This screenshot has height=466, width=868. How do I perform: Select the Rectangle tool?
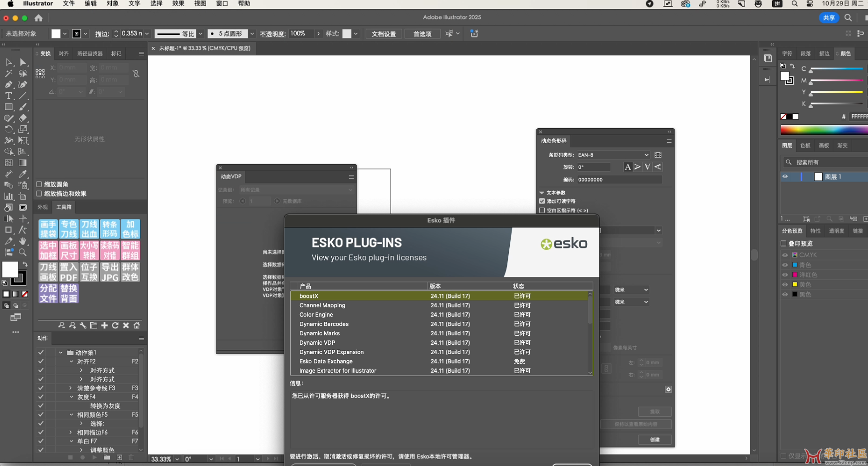pos(8,107)
